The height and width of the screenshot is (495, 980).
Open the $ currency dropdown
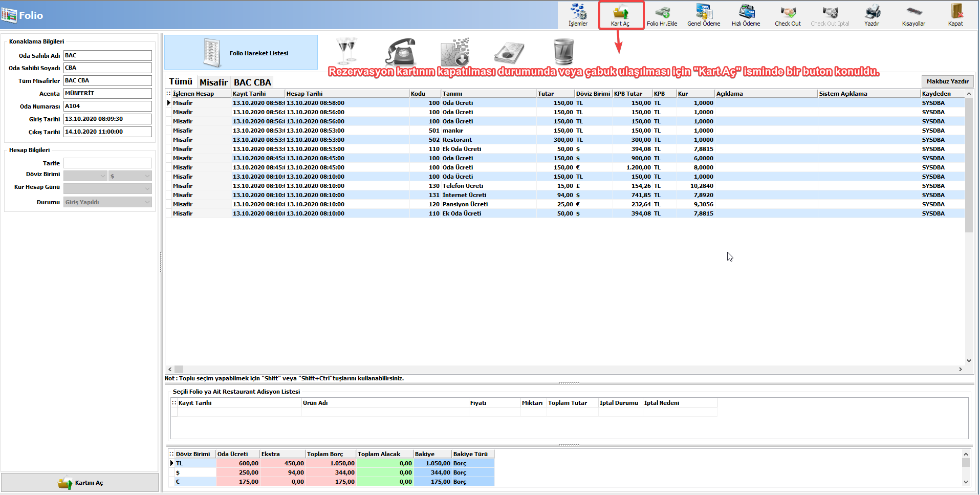click(130, 176)
